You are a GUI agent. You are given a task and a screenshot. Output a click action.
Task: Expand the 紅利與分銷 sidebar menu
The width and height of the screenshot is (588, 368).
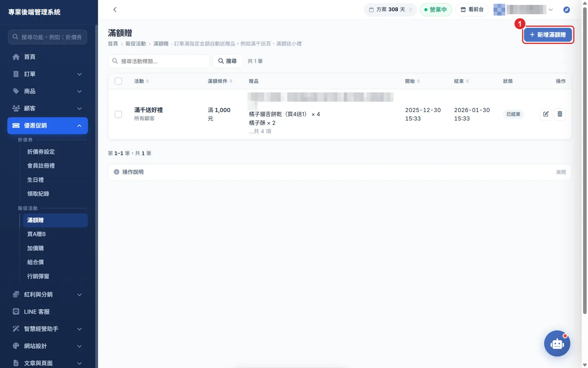pyautogui.click(x=80, y=294)
